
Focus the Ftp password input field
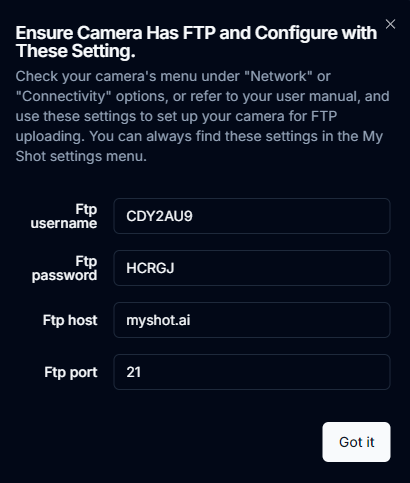[x=252, y=268]
